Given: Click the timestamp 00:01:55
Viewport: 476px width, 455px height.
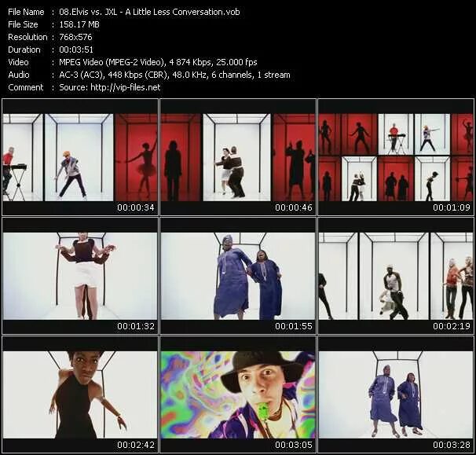Looking at the screenshot, I should (x=294, y=327).
